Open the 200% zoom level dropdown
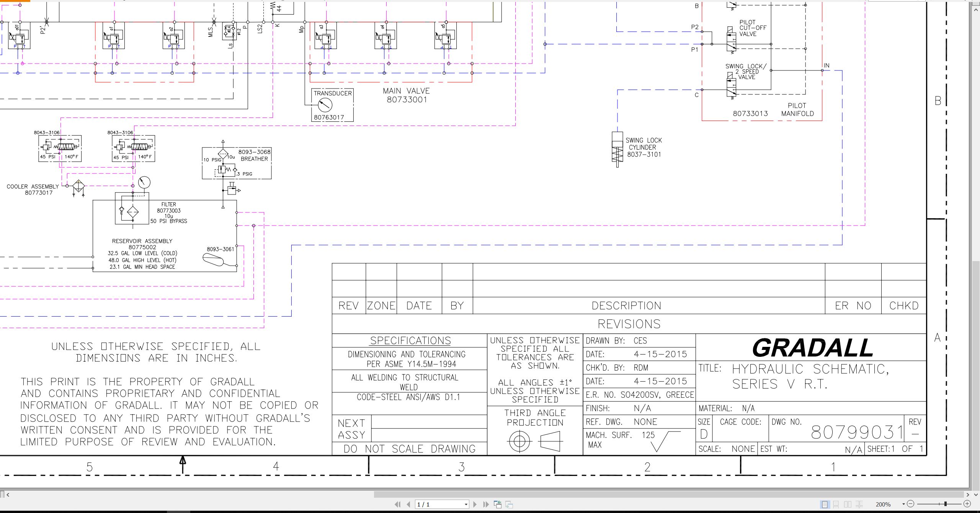 coord(903,504)
